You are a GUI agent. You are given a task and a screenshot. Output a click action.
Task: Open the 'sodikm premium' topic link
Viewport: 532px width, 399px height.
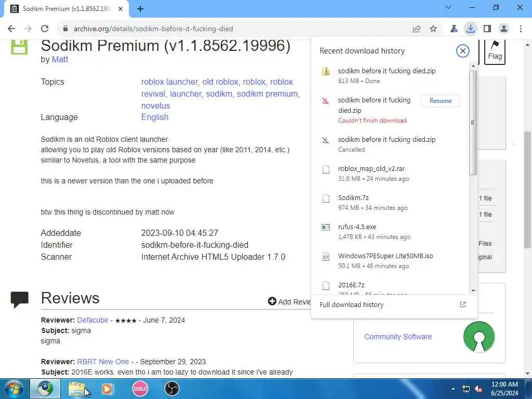268,94
